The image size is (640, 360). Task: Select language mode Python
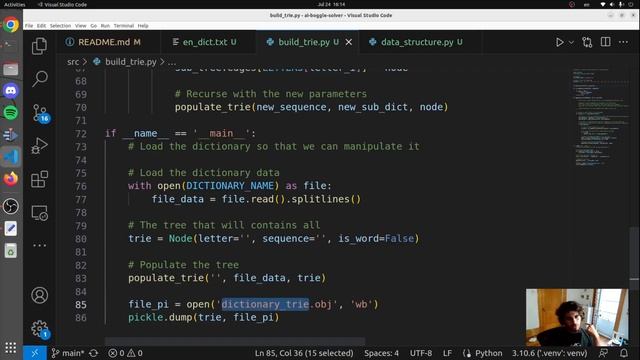[x=488, y=353]
